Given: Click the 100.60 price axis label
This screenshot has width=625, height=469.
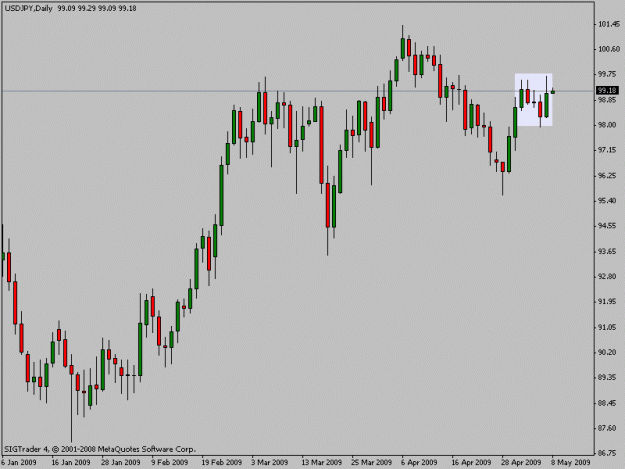Looking at the screenshot, I should tap(609, 49).
